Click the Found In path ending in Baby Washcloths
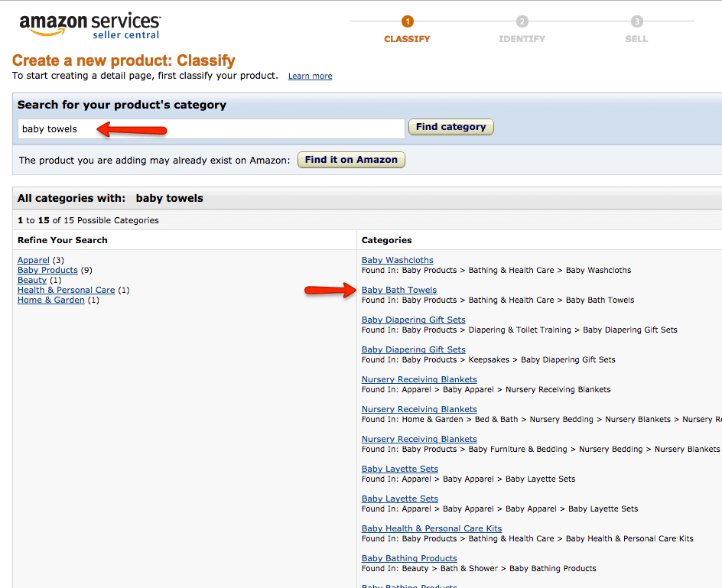 point(496,270)
